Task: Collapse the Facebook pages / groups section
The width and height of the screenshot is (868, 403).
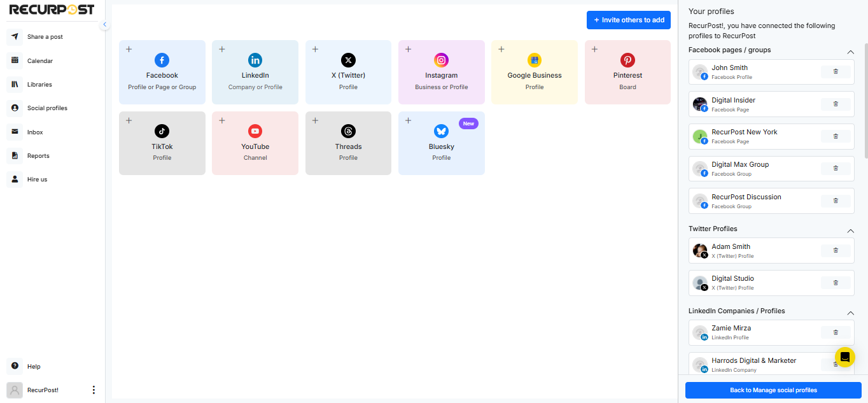Action: coord(850,52)
